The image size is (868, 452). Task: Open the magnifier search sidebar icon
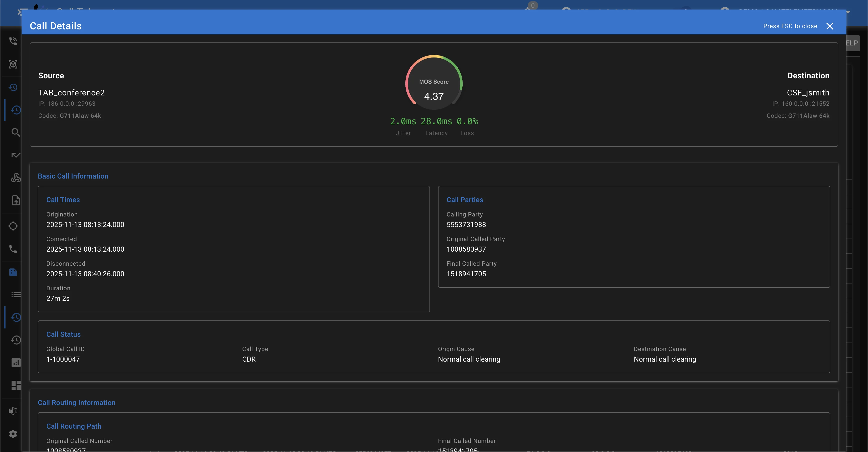click(16, 132)
